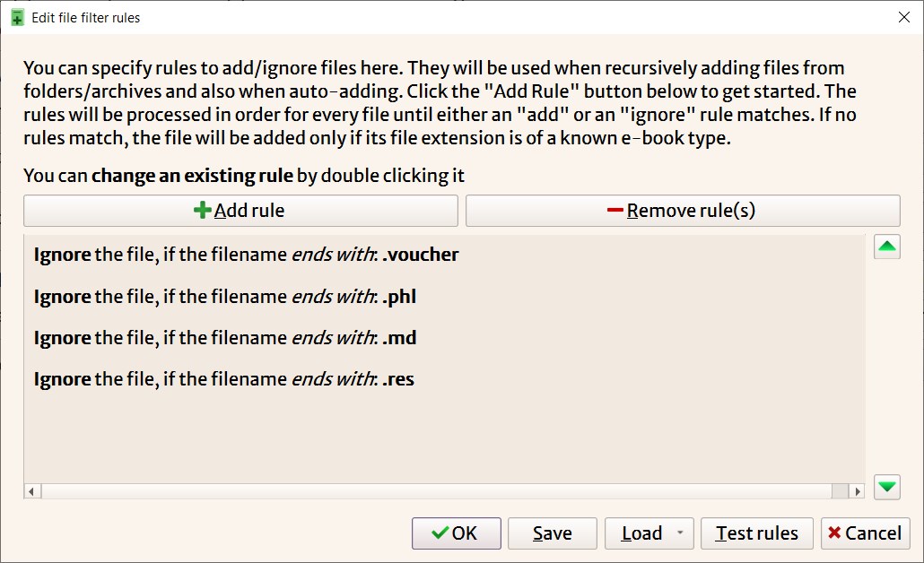Screen dimensions: 924x563
Task: Click the horizontal scrollbar track
Action: click(431, 491)
